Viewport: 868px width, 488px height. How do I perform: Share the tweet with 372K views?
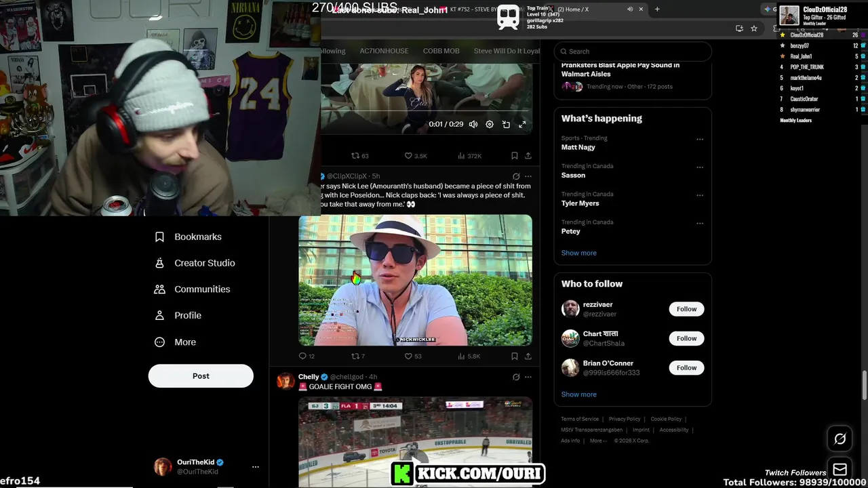[x=528, y=156]
